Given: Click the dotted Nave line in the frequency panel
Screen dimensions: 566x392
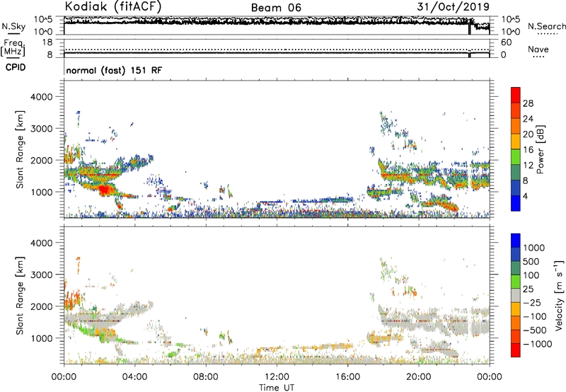Looking at the screenshot, I should (277, 50).
